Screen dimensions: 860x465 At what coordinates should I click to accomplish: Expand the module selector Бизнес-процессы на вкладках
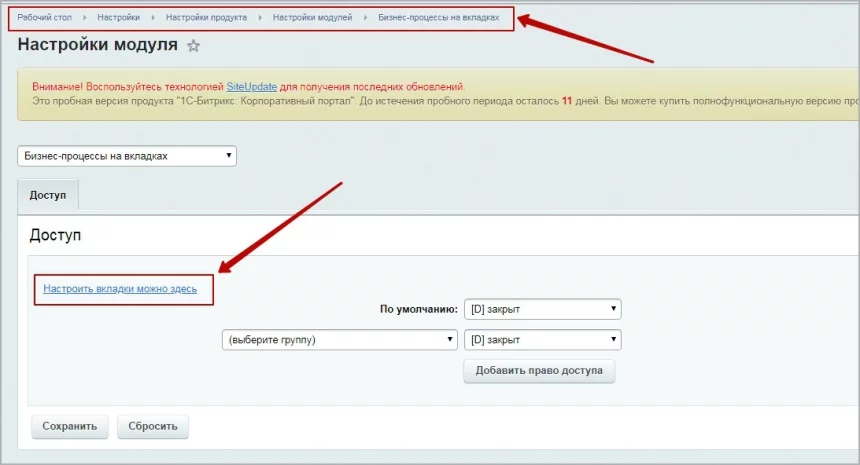pyautogui.click(x=127, y=156)
